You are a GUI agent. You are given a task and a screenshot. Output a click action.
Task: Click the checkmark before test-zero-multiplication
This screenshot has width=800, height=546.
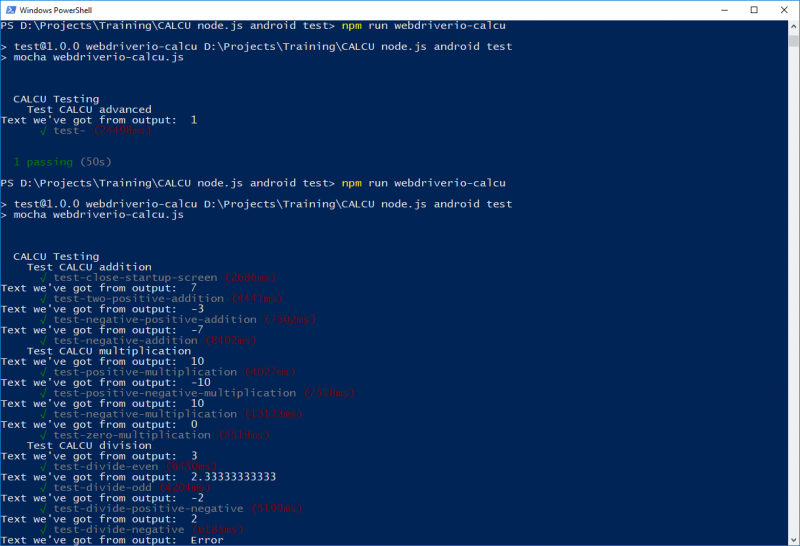pos(44,435)
